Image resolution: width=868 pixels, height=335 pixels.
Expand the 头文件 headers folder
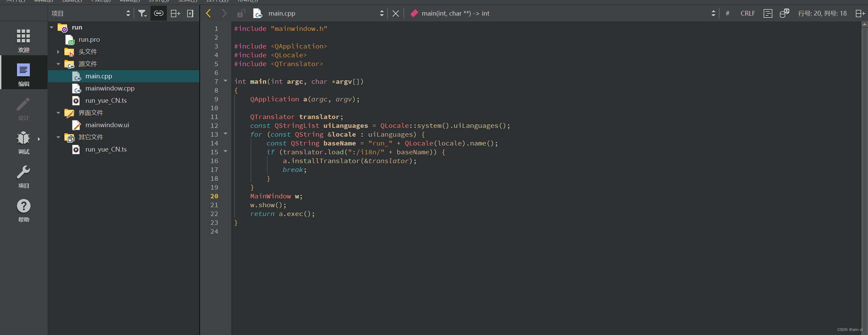point(58,52)
